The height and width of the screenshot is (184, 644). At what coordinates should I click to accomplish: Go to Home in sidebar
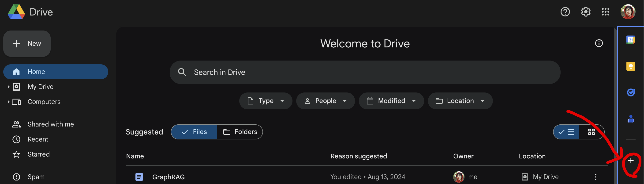(56, 72)
